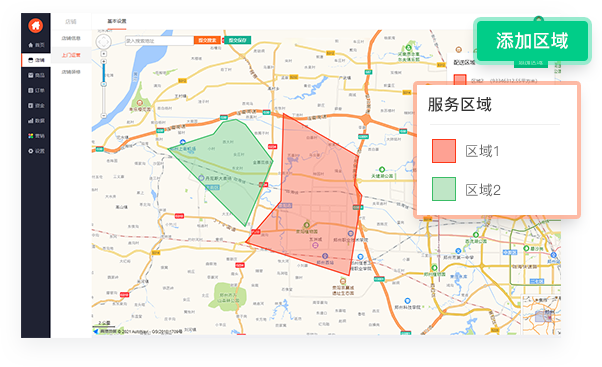
Task: Switch to the tab with red underline
Action: point(117,21)
